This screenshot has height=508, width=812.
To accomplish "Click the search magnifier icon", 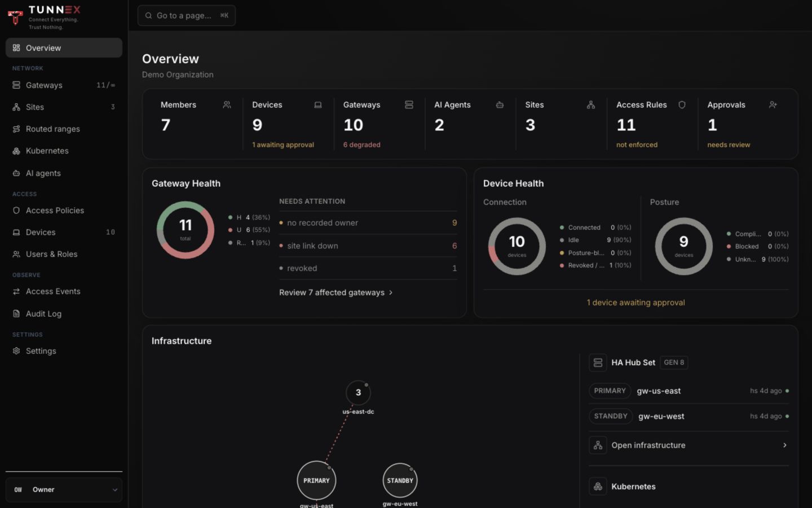I will point(148,16).
